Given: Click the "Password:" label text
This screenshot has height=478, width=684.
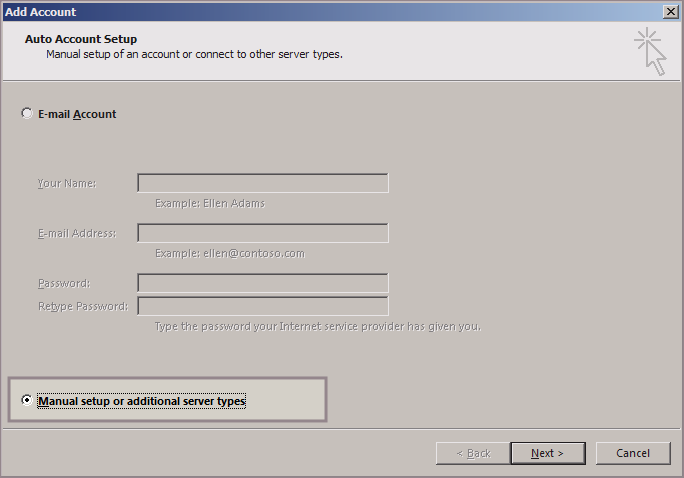Looking at the screenshot, I should [x=64, y=283].
